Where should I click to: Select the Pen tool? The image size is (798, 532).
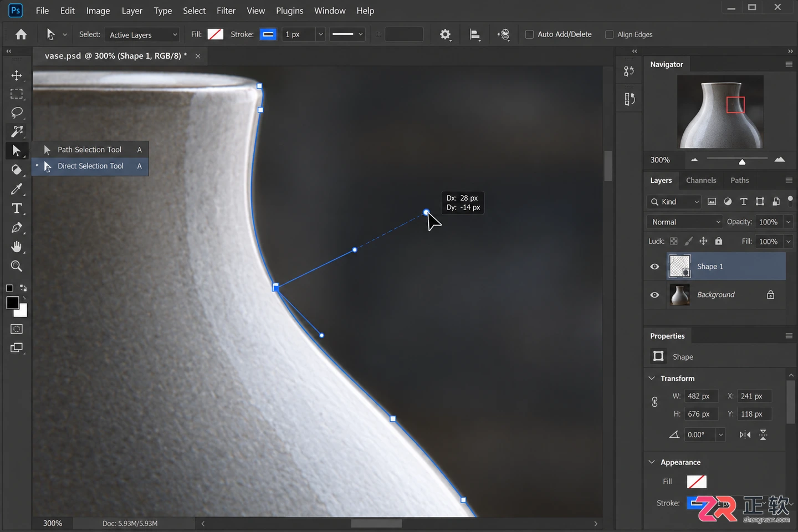[17, 228]
